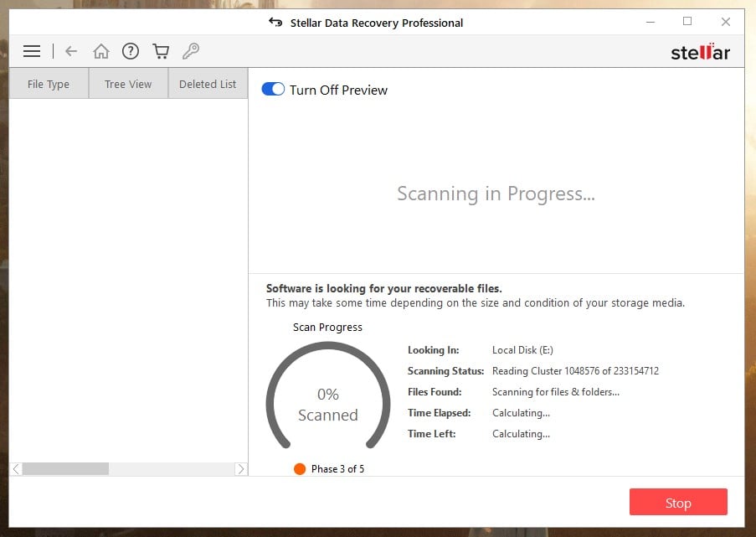Image resolution: width=756 pixels, height=537 pixels.
Task: Click the 'Scanning in Progress...' text
Action: click(496, 194)
